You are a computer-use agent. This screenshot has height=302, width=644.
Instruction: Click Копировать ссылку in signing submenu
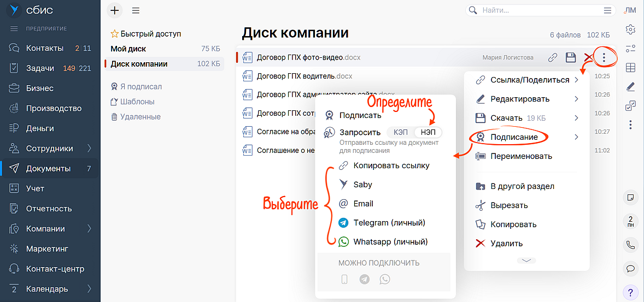(391, 165)
